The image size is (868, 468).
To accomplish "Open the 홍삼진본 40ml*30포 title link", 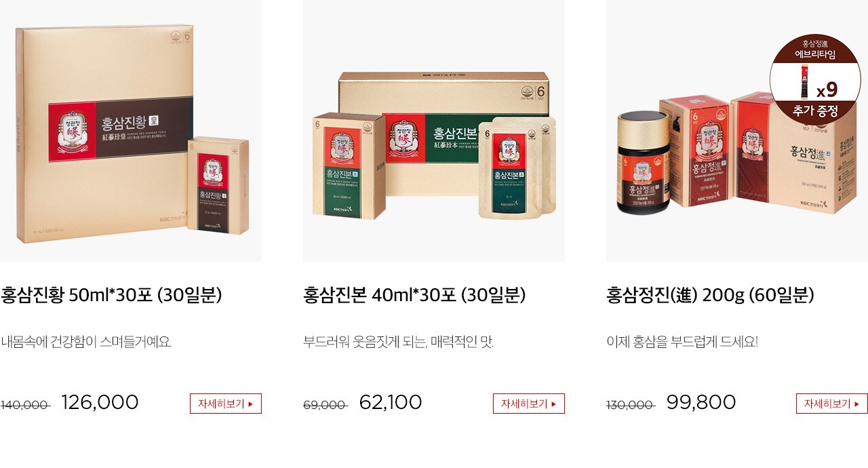I will click(414, 296).
